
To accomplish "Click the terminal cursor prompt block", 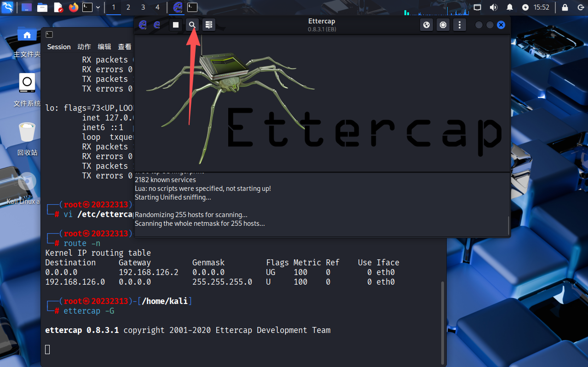I will tap(47, 350).
